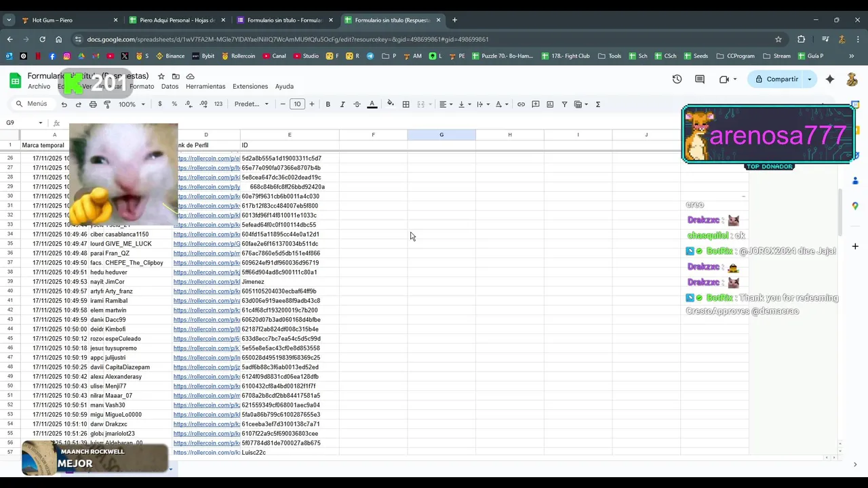Move document using the folder icon
Image resolution: width=868 pixels, height=488 pixels.
(176, 77)
